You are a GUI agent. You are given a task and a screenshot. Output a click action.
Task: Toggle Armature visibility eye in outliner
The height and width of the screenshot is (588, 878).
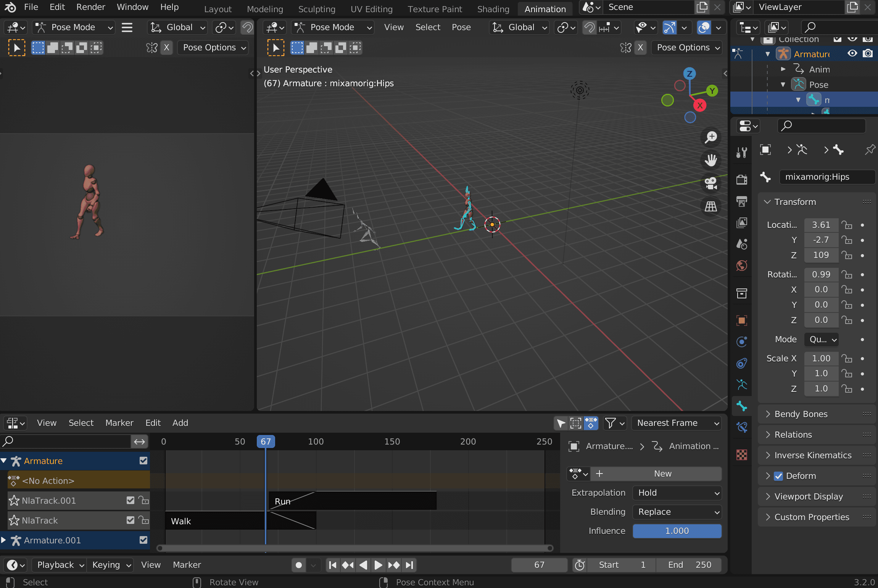point(852,53)
